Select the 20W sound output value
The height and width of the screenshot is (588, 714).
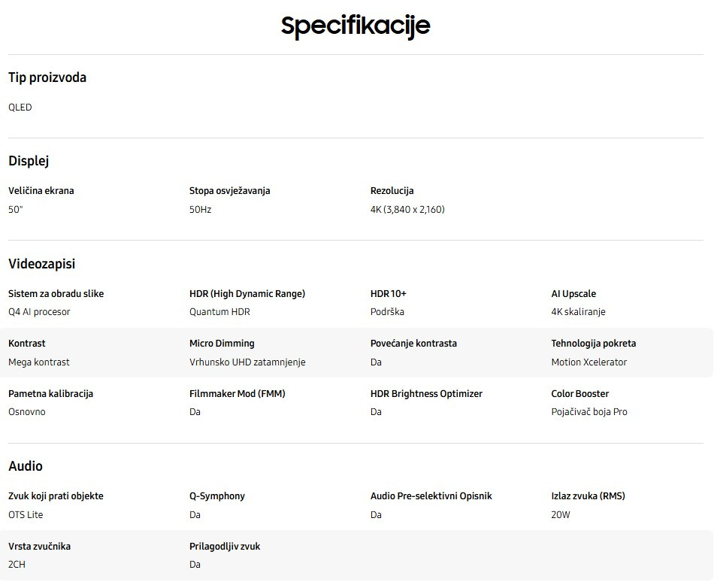(x=561, y=515)
